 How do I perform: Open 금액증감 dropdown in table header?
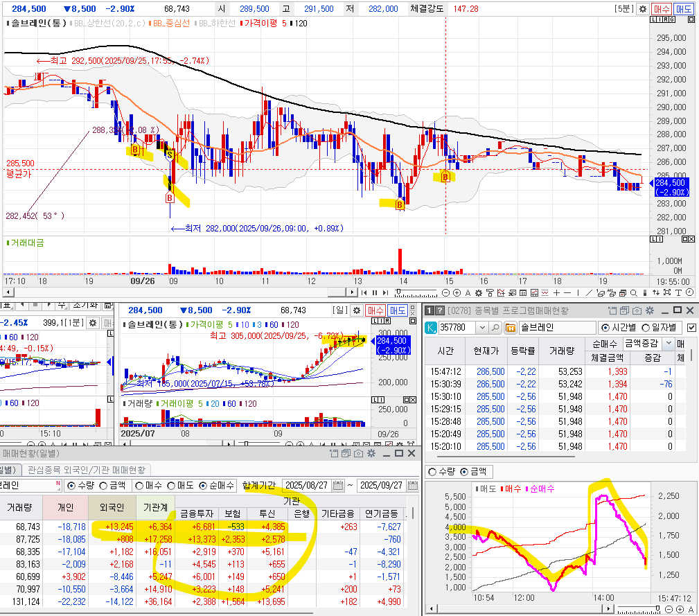pos(668,343)
